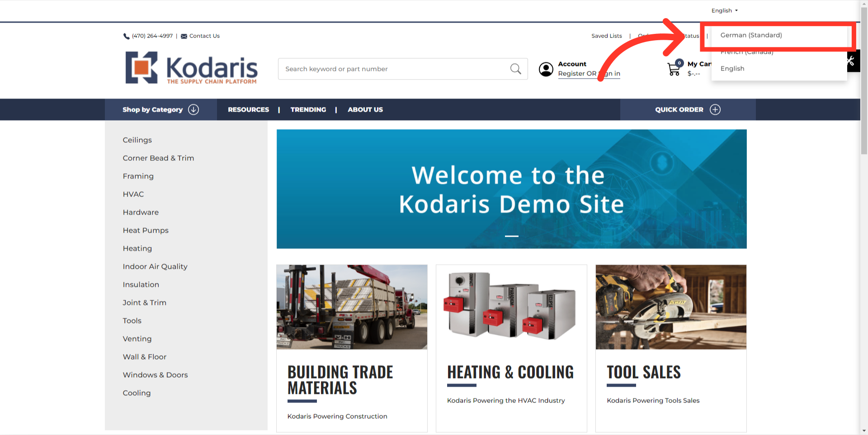Click the phone icon beside (470) 264-4997
Image resolution: width=868 pixels, height=435 pixels.
click(x=126, y=36)
